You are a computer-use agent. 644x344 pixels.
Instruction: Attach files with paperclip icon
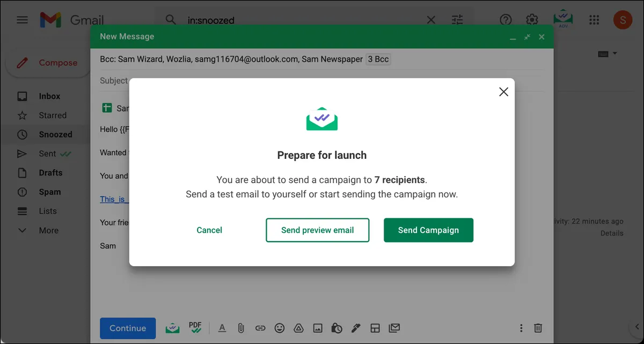tap(241, 327)
